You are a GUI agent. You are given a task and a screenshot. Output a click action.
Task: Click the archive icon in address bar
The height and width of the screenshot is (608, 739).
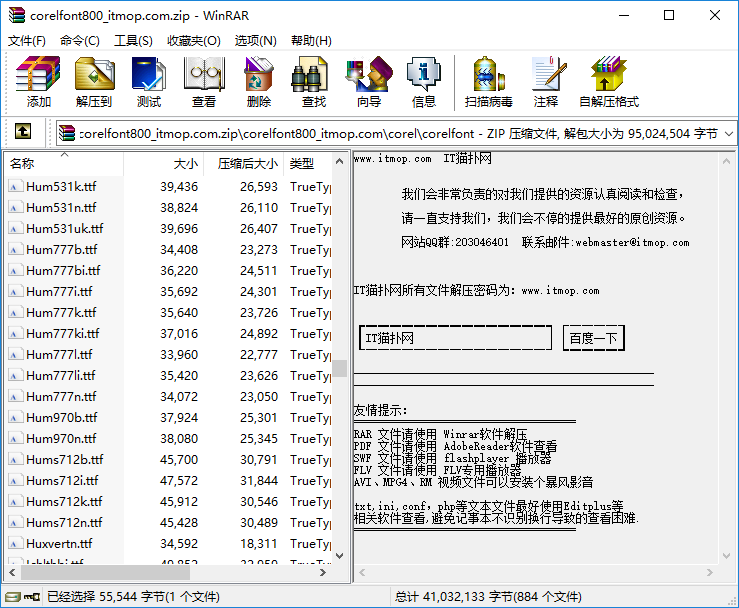(67, 134)
